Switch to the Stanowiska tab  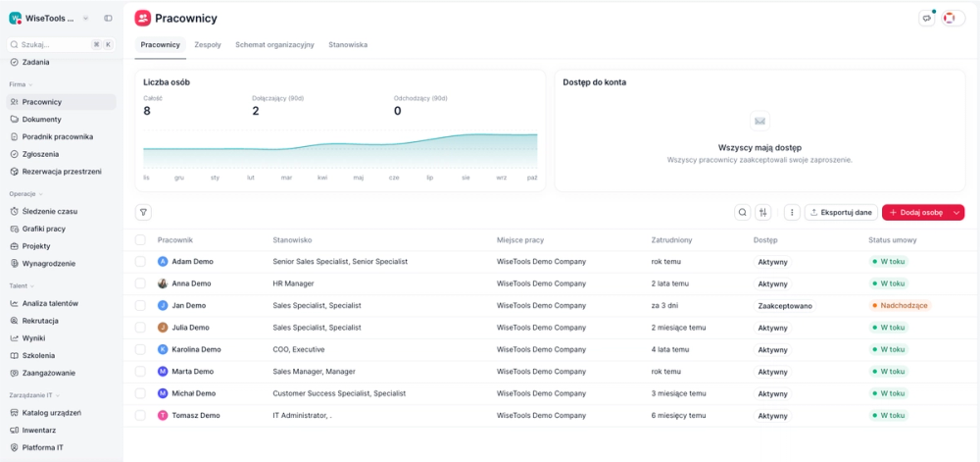[x=348, y=45]
